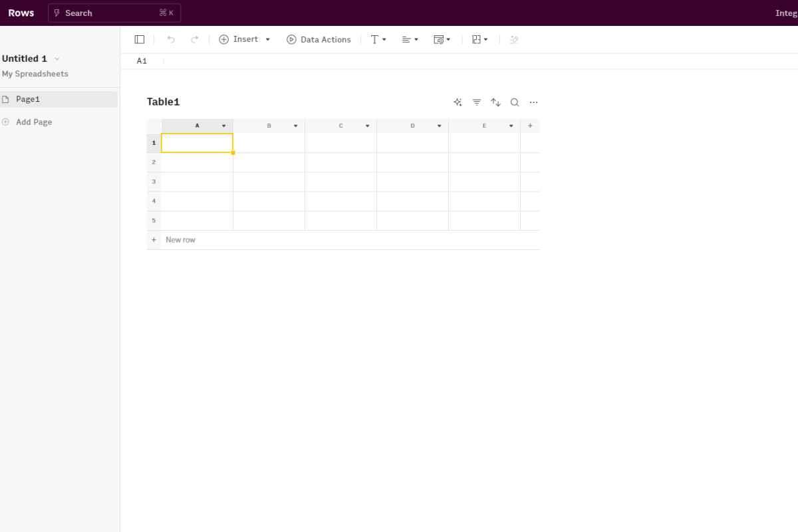
Task: Click the redo arrow icon
Action: point(195,40)
